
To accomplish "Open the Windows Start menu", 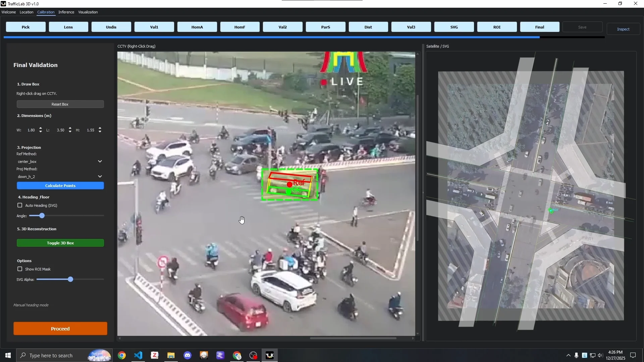I will (x=8, y=355).
